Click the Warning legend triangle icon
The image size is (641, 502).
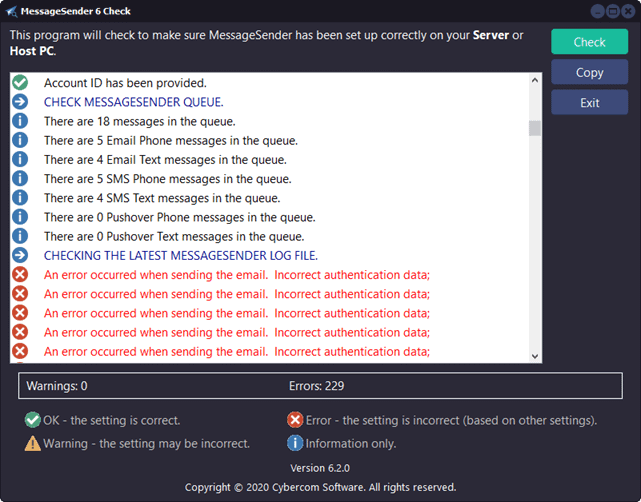[32, 443]
